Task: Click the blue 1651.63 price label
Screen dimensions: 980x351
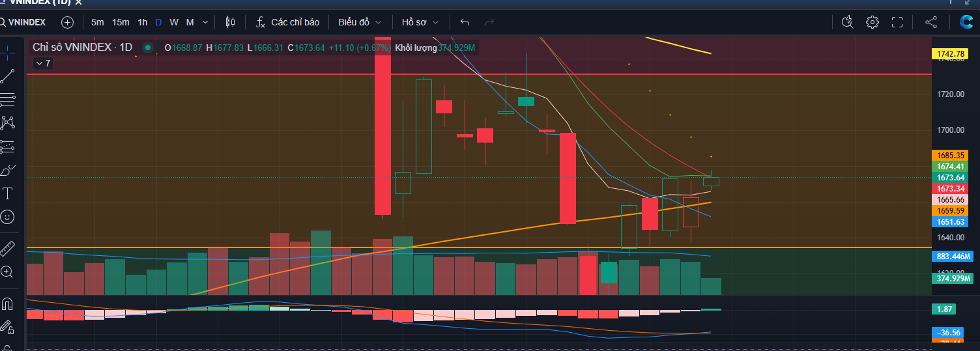Action: pyautogui.click(x=949, y=222)
